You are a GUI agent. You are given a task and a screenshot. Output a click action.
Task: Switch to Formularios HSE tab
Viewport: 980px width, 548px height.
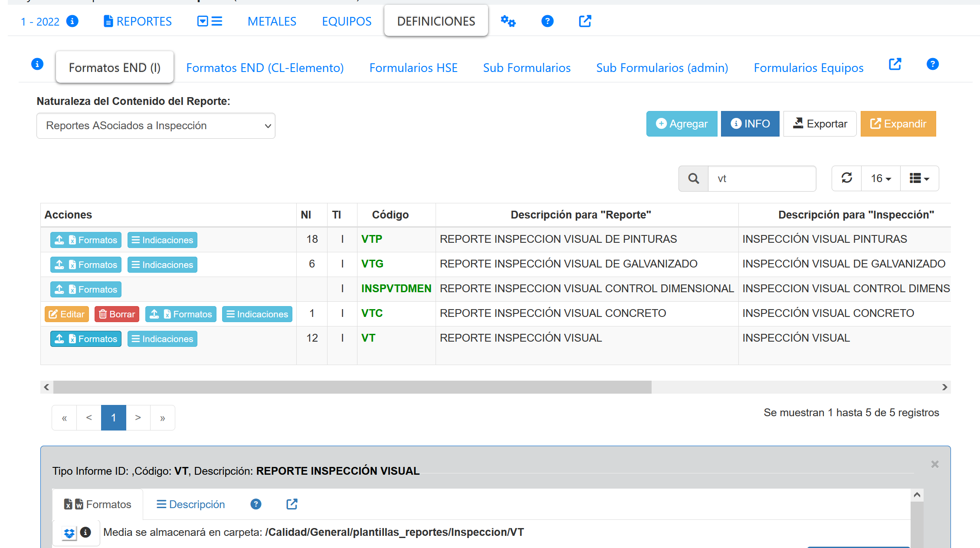(x=413, y=68)
